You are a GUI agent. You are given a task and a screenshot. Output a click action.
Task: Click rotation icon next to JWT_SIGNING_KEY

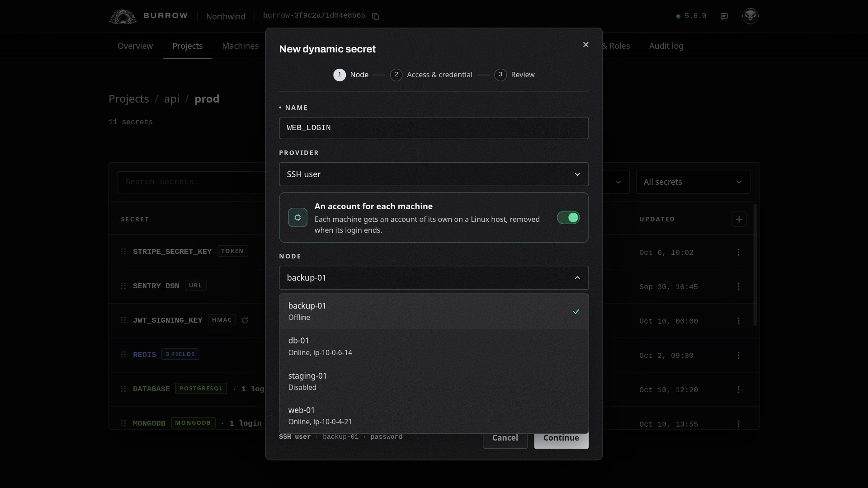pyautogui.click(x=245, y=320)
